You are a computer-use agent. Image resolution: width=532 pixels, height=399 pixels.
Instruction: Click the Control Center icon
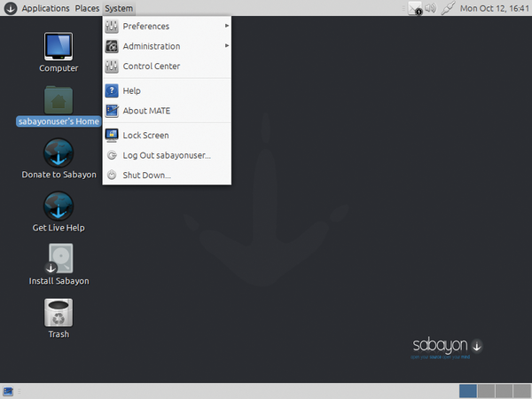click(112, 66)
